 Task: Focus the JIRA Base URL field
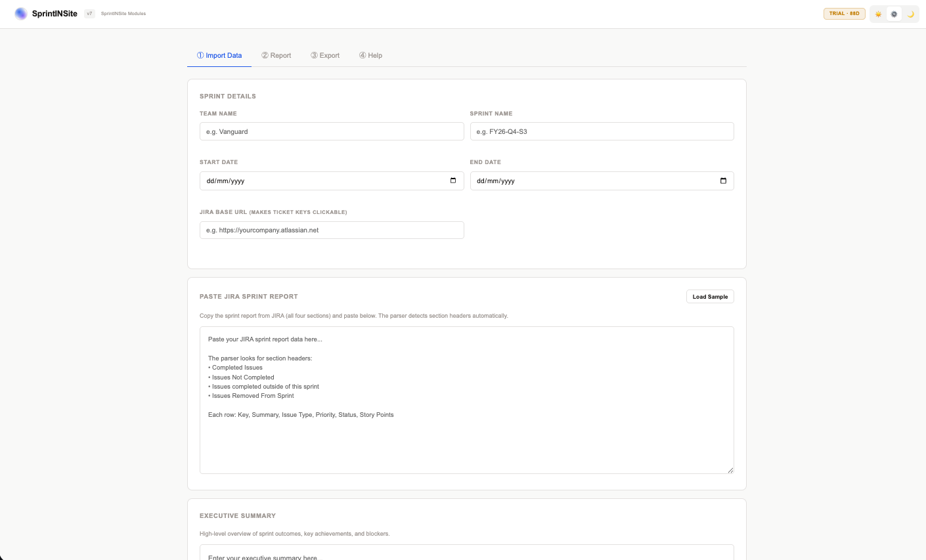pyautogui.click(x=332, y=230)
